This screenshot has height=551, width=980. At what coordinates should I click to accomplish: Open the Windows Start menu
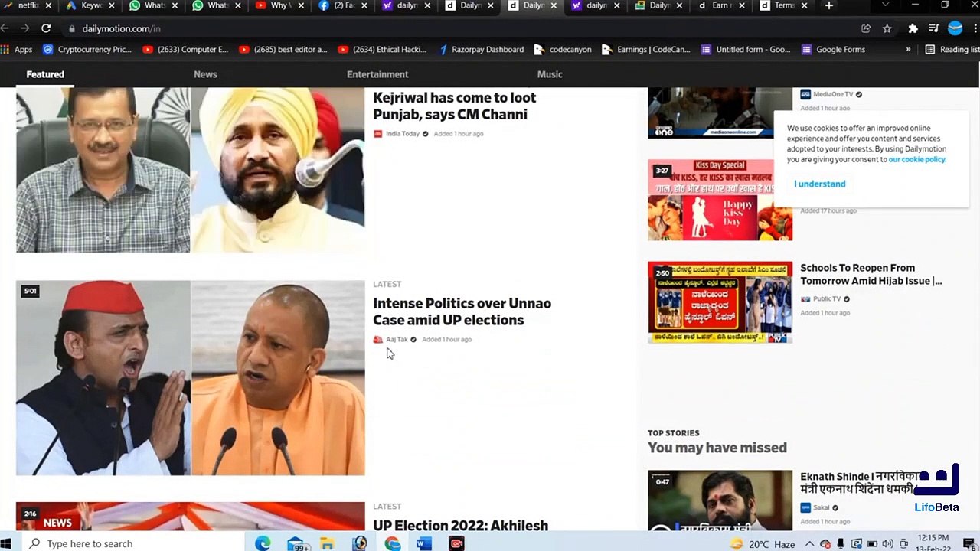pyautogui.click(x=6, y=543)
